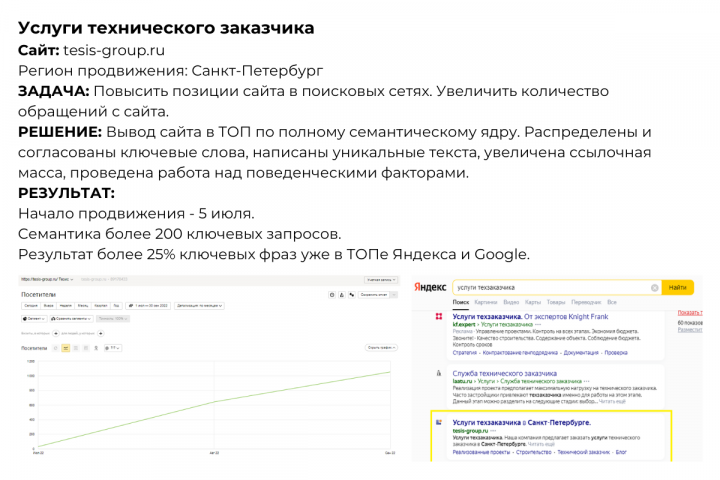Open the Стратегия sitelink

coord(465,353)
